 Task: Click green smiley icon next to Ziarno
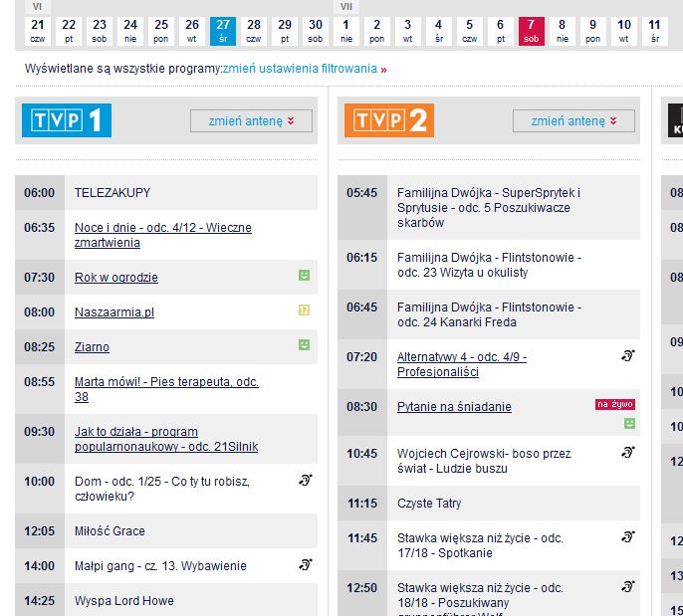305,344
